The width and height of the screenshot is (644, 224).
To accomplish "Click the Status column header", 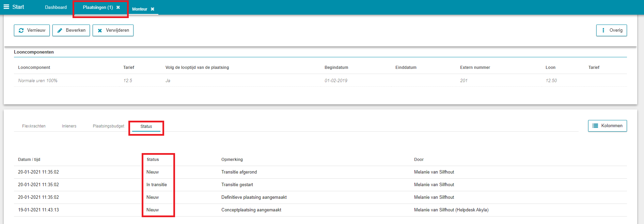I will pyautogui.click(x=153, y=160).
